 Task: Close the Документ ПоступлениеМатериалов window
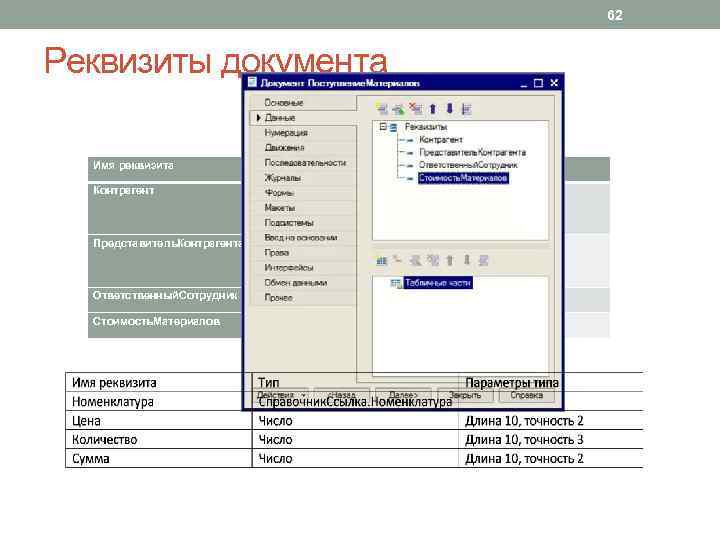(x=554, y=83)
